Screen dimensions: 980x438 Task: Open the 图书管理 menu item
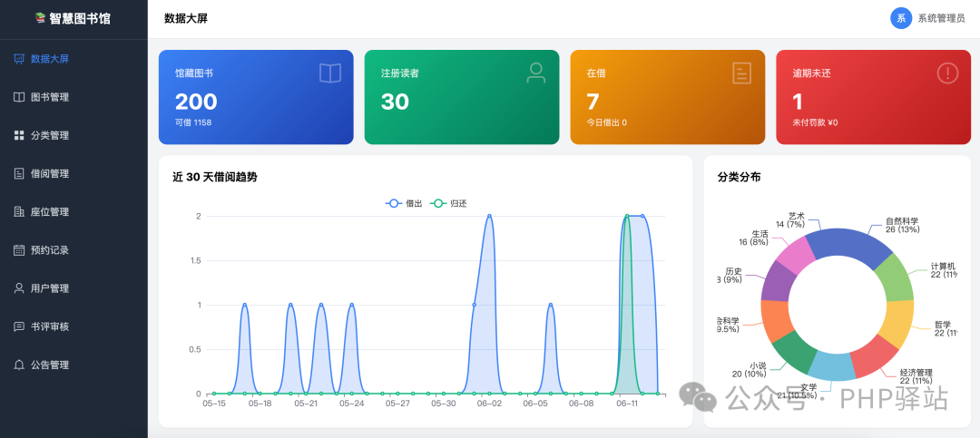point(73,97)
